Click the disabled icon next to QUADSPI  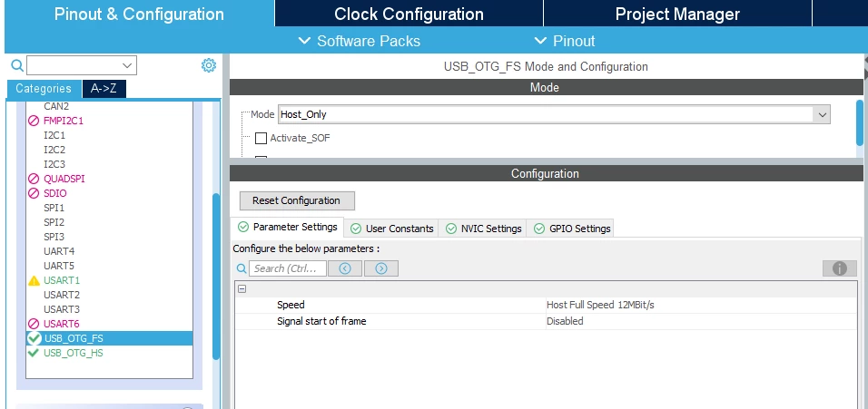[34, 179]
